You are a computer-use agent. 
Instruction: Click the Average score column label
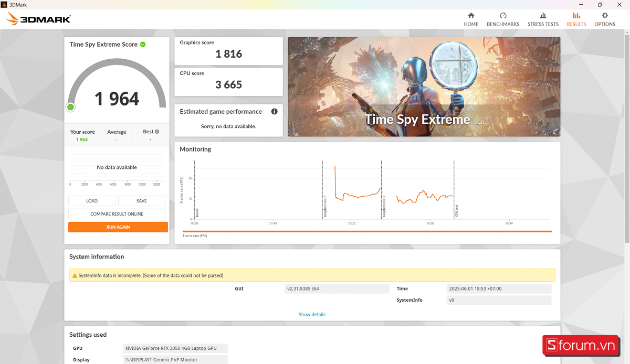pyautogui.click(x=117, y=132)
